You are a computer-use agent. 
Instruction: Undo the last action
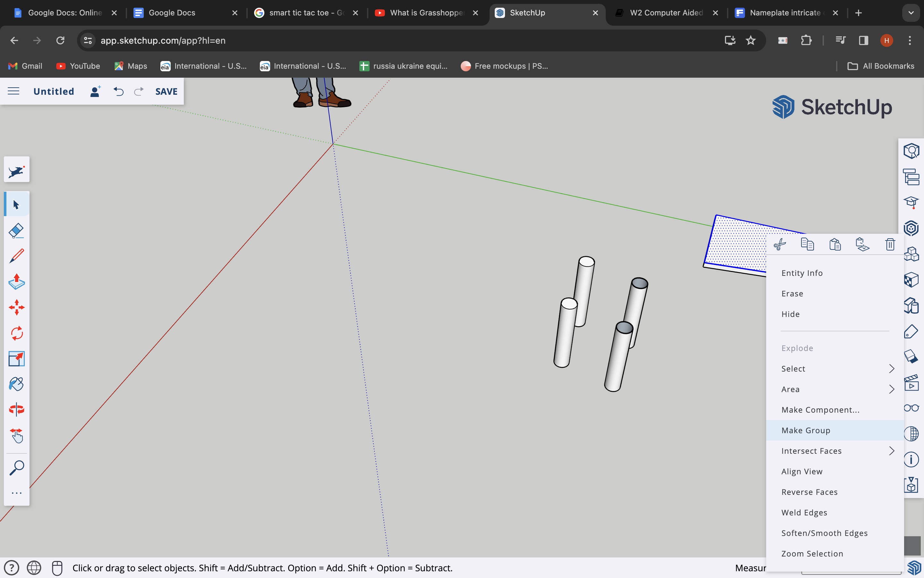119,91
